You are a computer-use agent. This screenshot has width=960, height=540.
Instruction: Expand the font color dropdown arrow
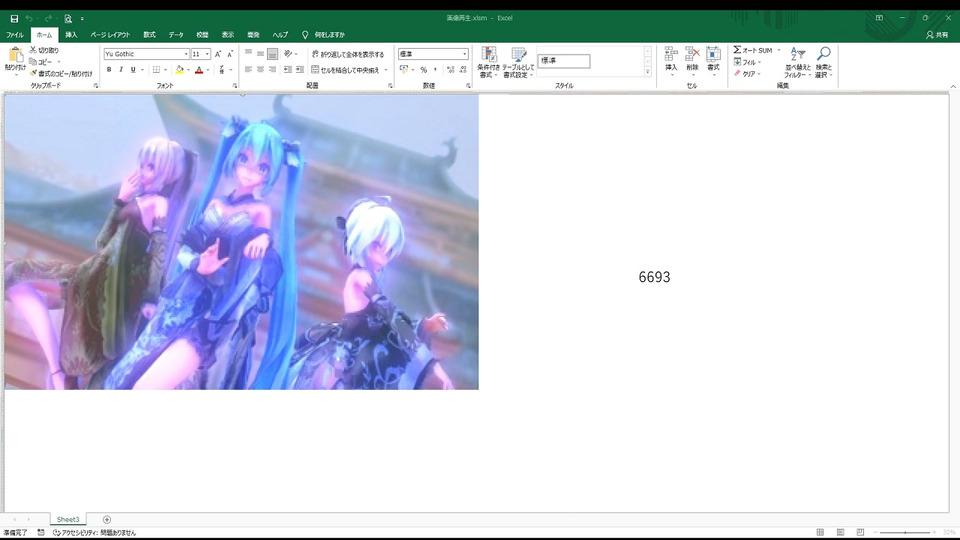tap(208, 70)
